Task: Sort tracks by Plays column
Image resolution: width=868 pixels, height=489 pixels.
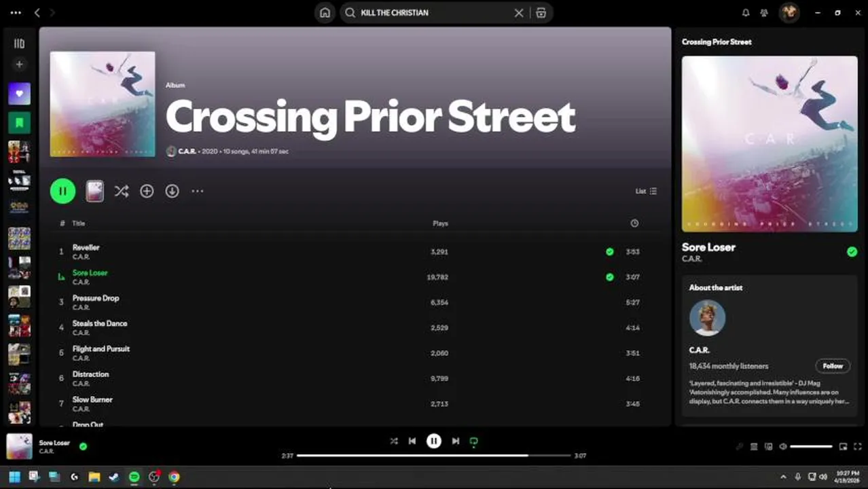Action: pyautogui.click(x=440, y=223)
